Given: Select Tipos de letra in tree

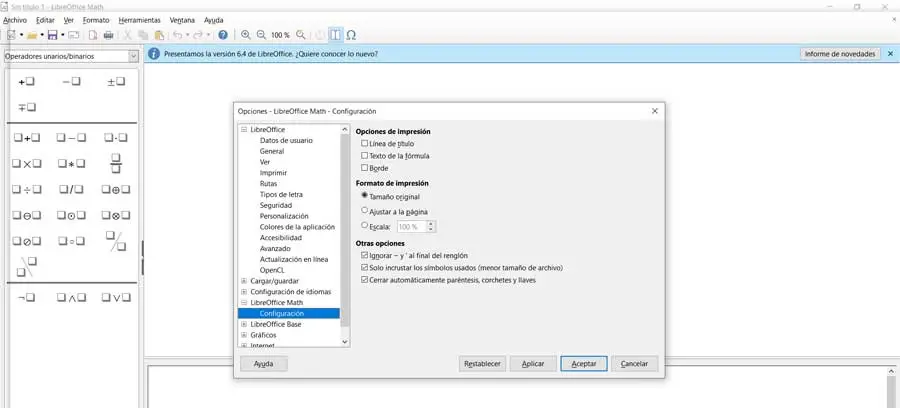Looking at the screenshot, I should (x=281, y=195).
